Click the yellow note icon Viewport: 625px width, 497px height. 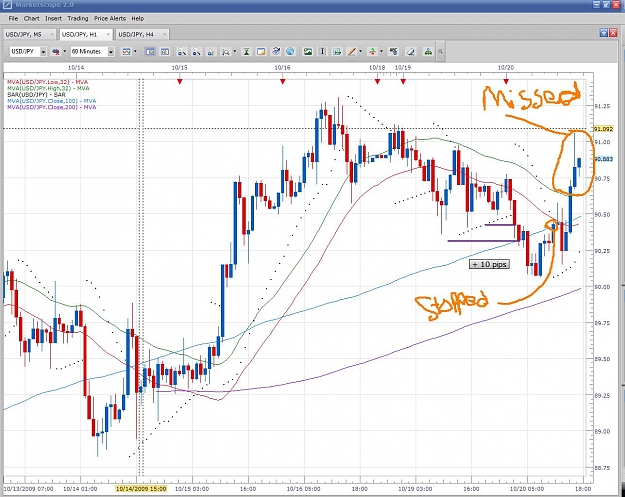pos(261,52)
